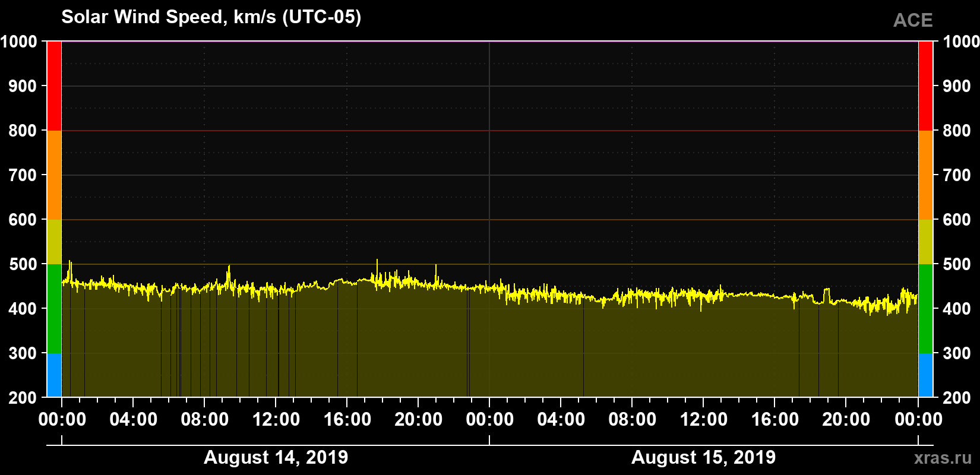Click the 00:00 label between the two dates
The width and height of the screenshot is (980, 475).
tap(489, 420)
